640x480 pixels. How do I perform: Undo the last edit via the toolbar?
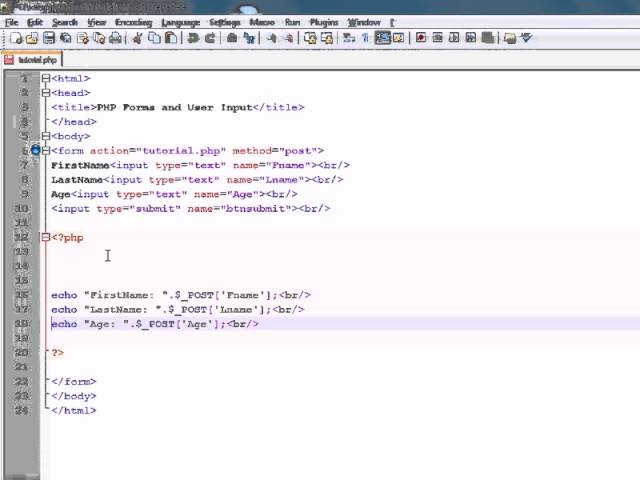pyautogui.click(x=193, y=38)
